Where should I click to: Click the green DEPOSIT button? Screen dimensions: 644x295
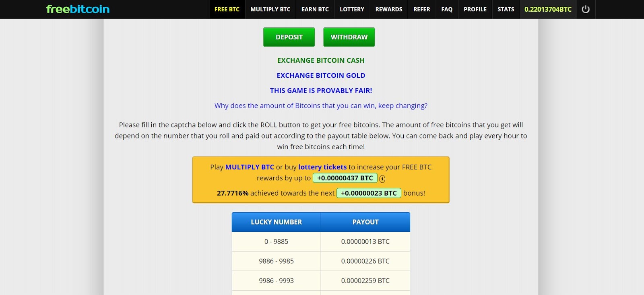[289, 37]
